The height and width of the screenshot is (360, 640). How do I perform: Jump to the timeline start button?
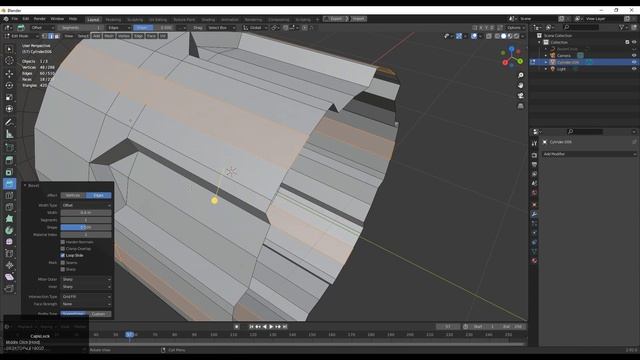click(x=251, y=327)
